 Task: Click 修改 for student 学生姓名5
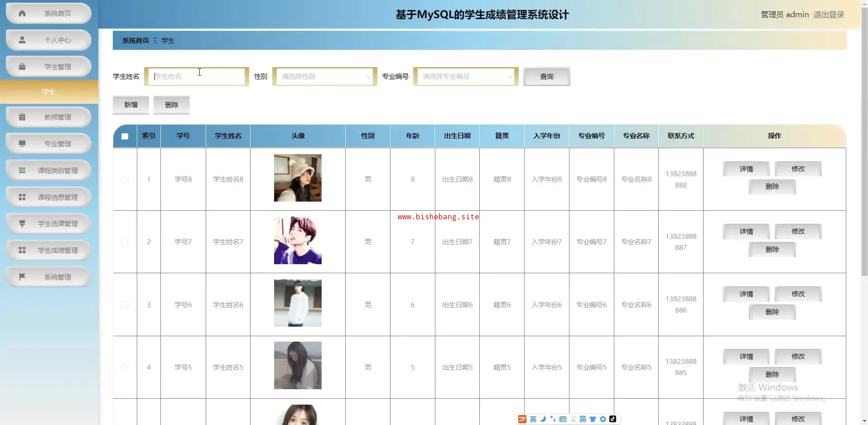tap(798, 357)
